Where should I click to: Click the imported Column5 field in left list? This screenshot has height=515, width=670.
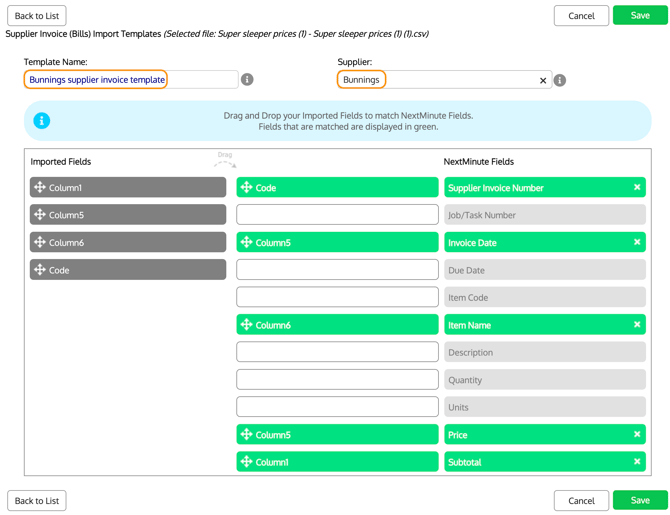(128, 215)
